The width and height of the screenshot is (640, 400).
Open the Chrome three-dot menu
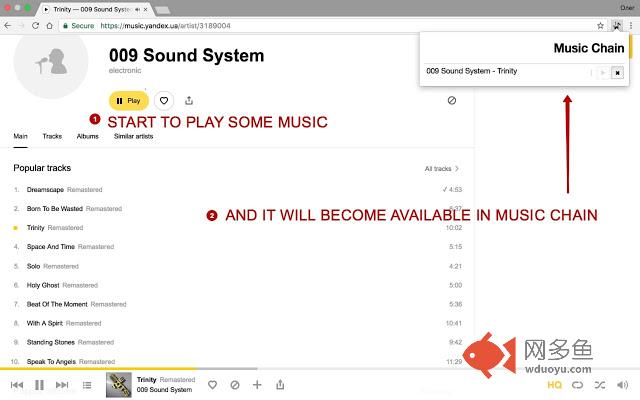click(631, 25)
